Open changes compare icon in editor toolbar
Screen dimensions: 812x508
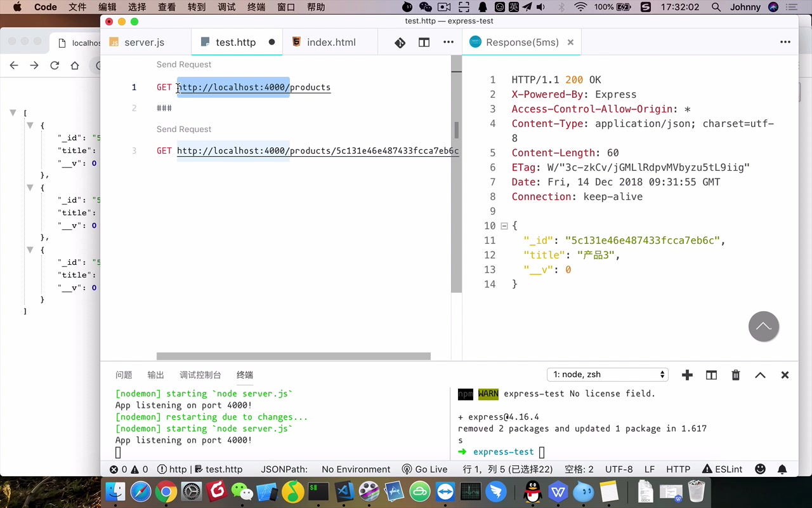click(x=400, y=43)
